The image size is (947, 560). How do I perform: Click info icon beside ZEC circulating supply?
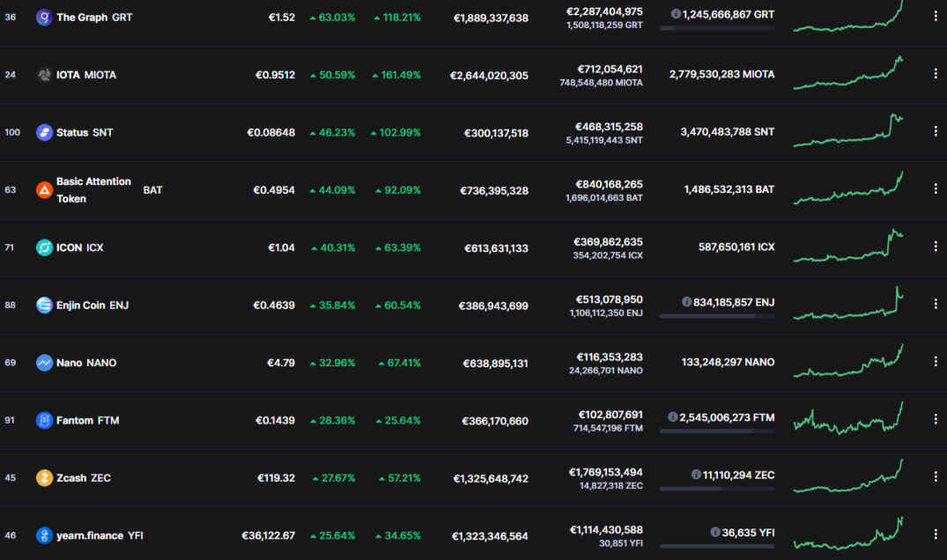(696, 475)
